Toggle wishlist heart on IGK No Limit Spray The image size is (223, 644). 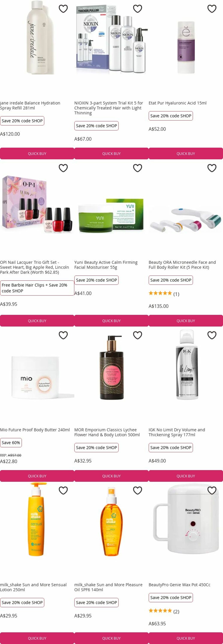click(x=212, y=335)
